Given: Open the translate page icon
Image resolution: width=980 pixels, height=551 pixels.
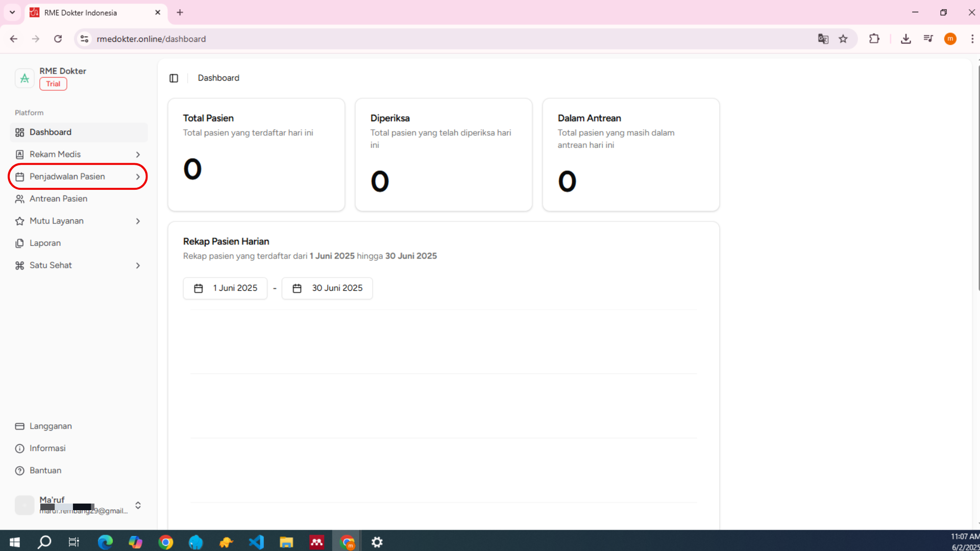Looking at the screenshot, I should (823, 39).
